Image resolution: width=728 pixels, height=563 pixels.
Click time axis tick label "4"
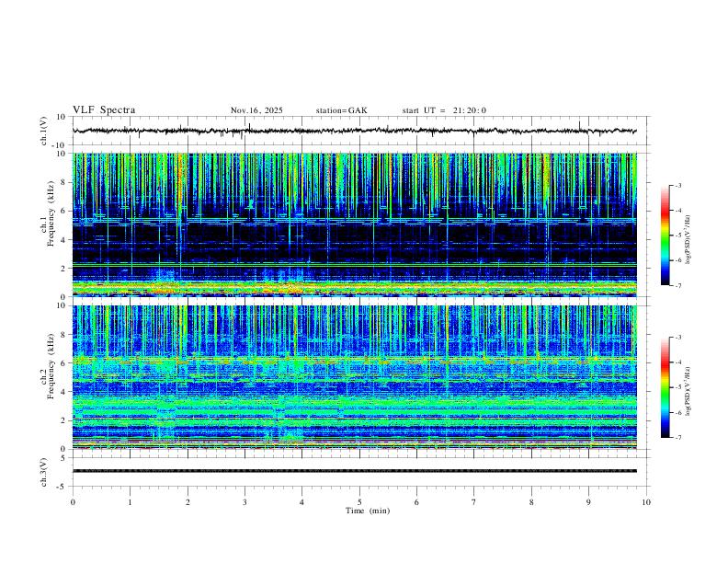click(302, 502)
